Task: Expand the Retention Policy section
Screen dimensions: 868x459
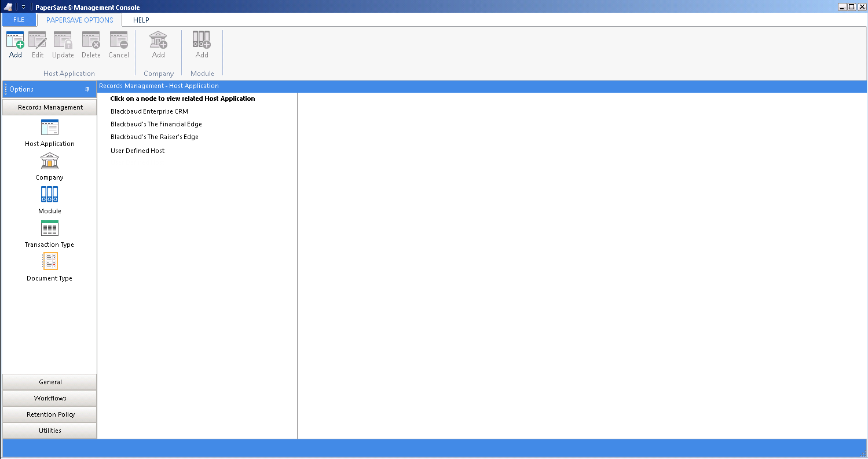Action: click(50, 414)
